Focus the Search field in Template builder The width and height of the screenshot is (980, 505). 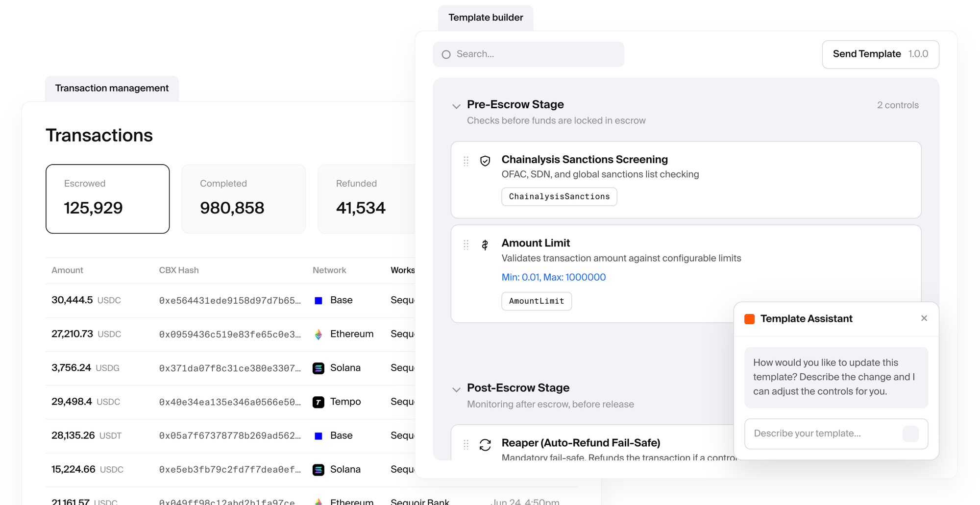(528, 54)
